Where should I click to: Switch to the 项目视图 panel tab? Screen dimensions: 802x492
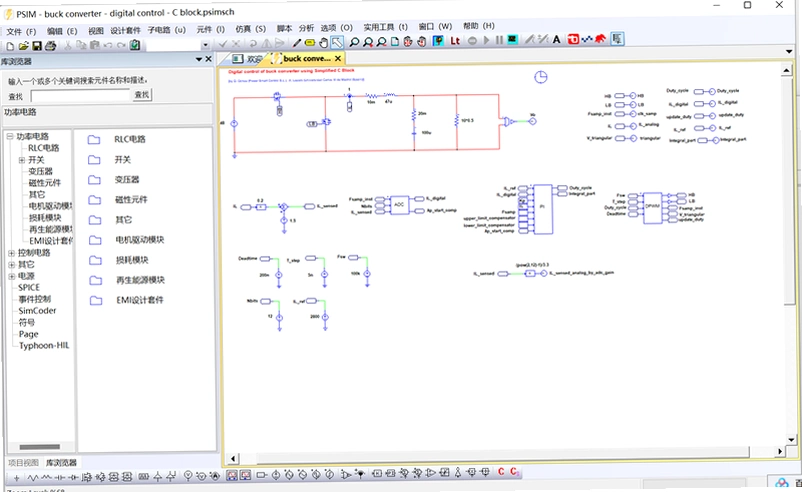[23, 463]
